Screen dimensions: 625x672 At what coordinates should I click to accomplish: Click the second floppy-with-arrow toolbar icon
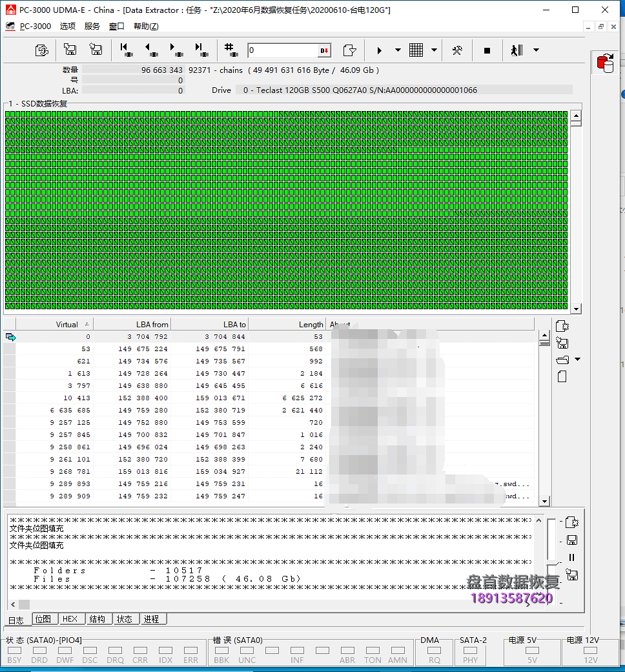coord(96,50)
